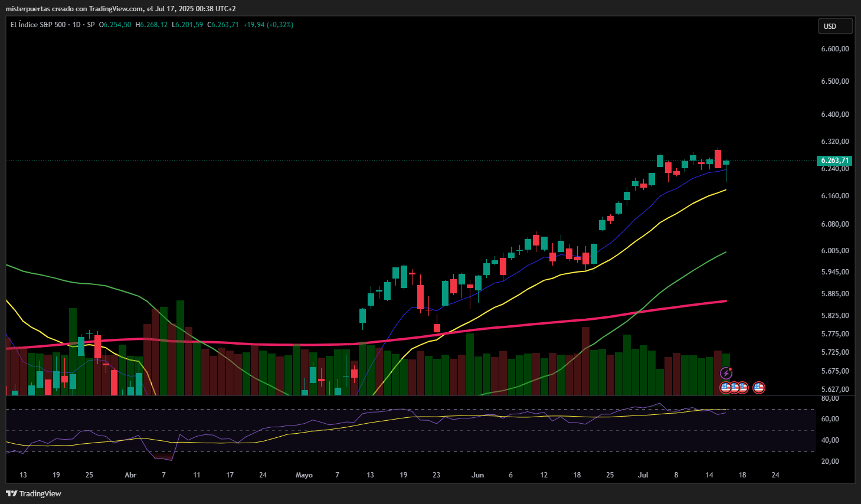Click the date label 6 on time axis

click(510, 475)
